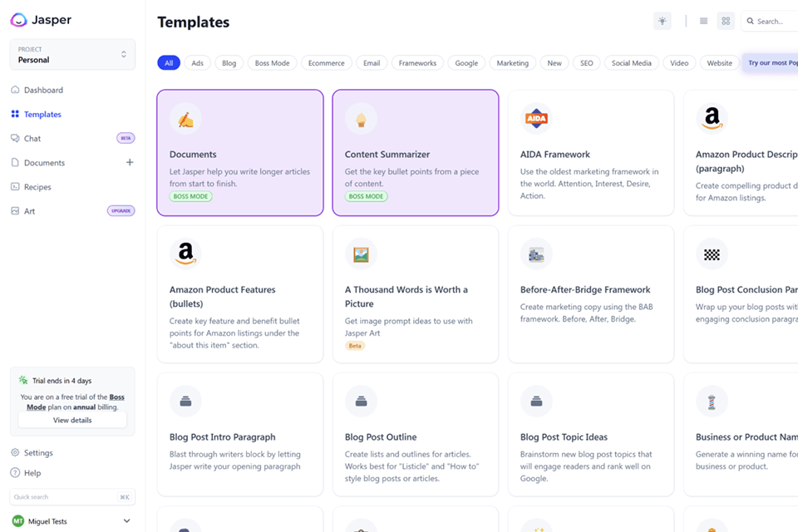Open the Chat bubble icon in sidebar
This screenshot has width=798, height=532.
tap(15, 138)
